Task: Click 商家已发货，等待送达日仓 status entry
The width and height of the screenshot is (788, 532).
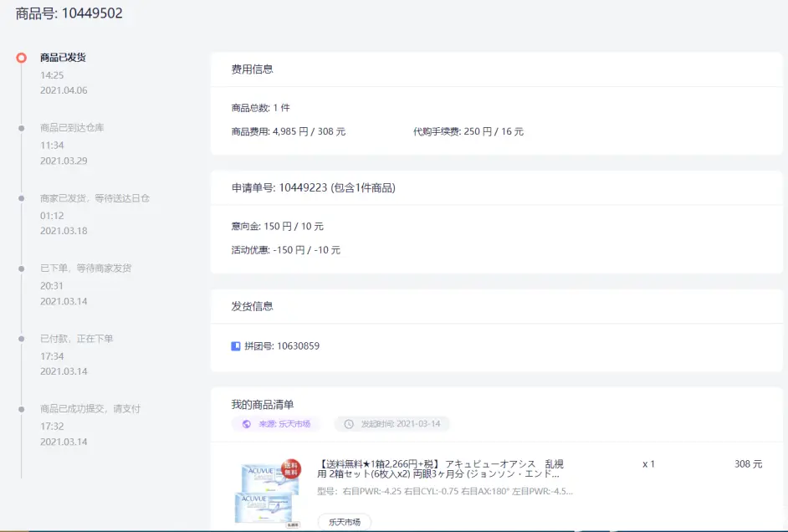Action: pyautogui.click(x=95, y=198)
